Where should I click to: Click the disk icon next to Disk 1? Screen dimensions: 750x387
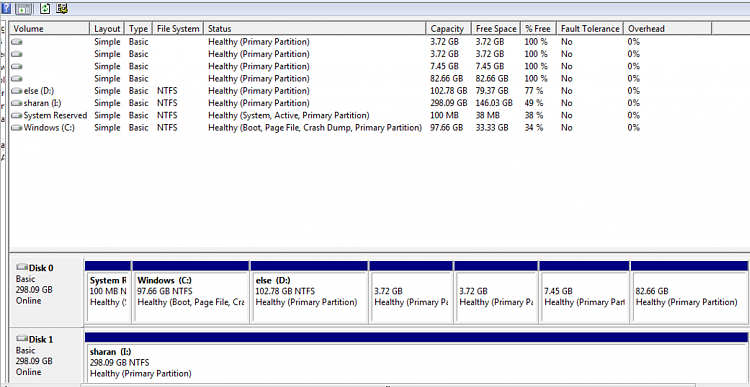[22, 339]
